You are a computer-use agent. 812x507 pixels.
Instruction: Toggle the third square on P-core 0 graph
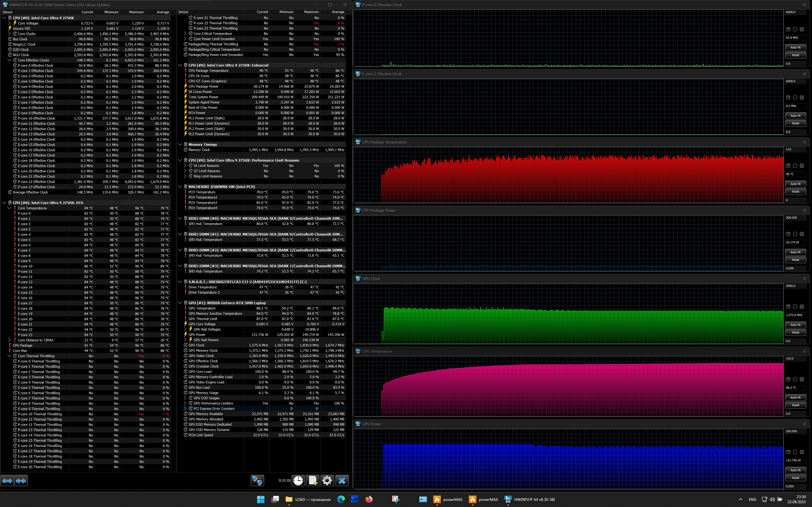[x=802, y=29]
